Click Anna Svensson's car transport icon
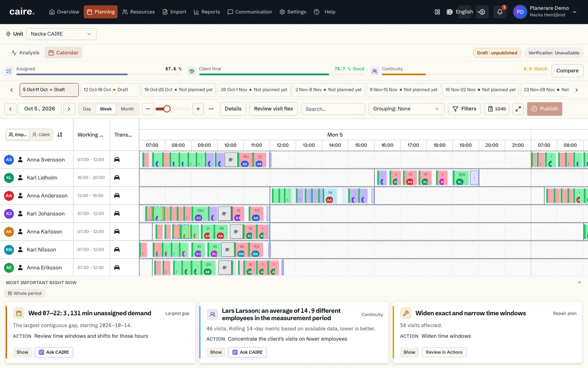Image resolution: width=588 pixels, height=368 pixels. coord(117,159)
